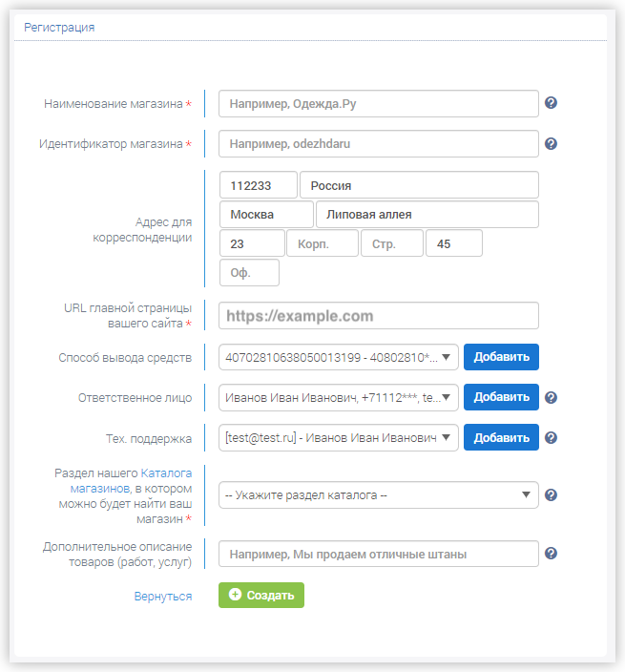Follow the Вернуться link

163,597
